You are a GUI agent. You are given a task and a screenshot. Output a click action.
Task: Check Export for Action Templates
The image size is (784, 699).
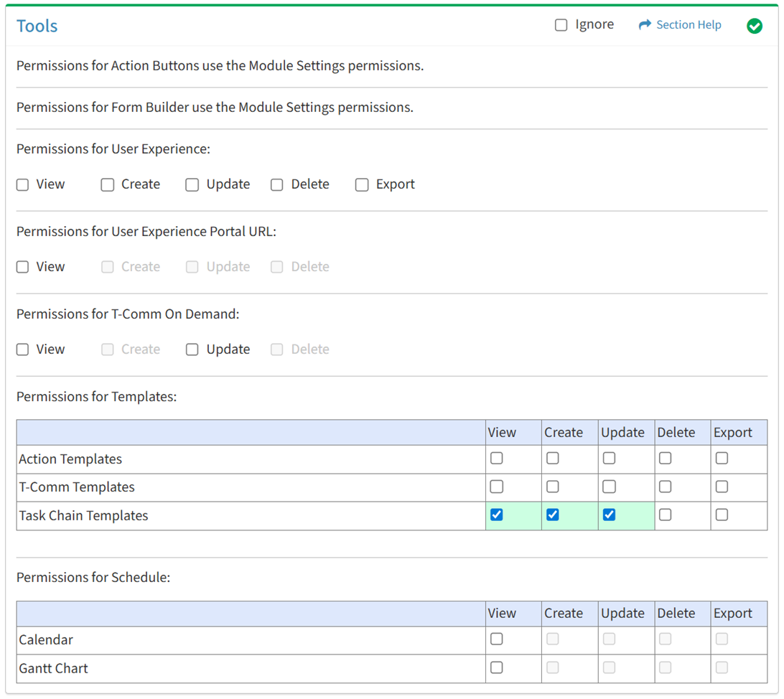[x=722, y=458]
